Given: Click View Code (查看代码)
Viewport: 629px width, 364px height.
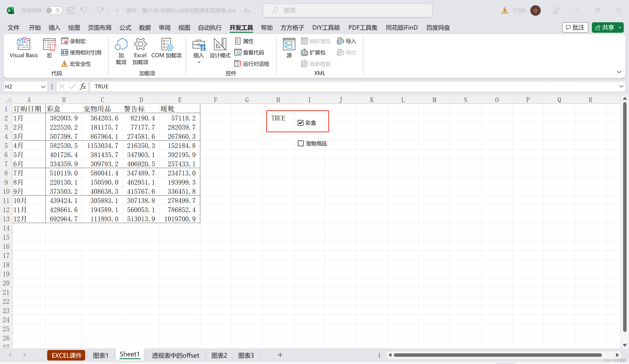Looking at the screenshot, I should [249, 52].
